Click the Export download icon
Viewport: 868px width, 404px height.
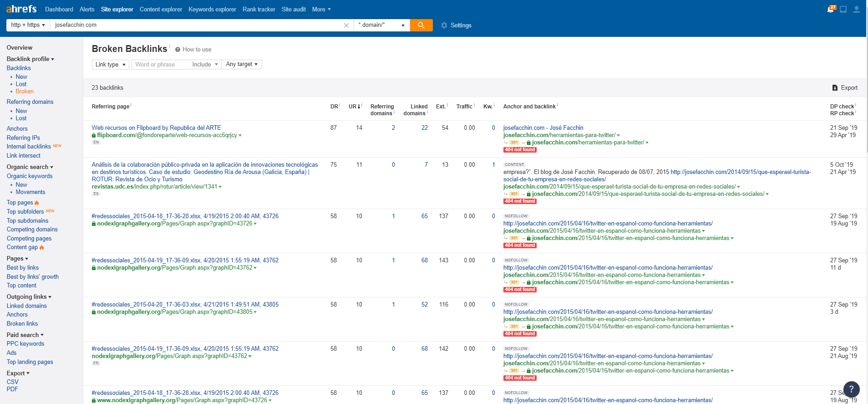(835, 88)
